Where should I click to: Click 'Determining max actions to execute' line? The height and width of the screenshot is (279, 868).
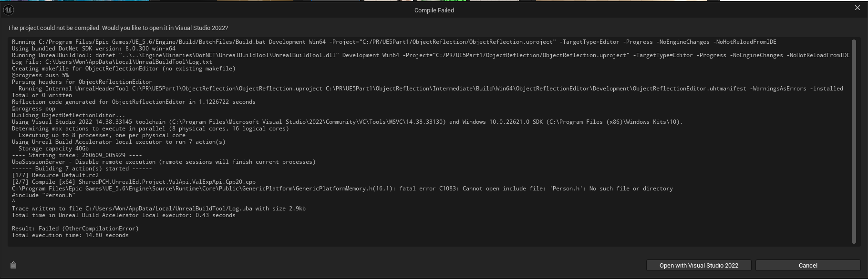tap(150, 129)
